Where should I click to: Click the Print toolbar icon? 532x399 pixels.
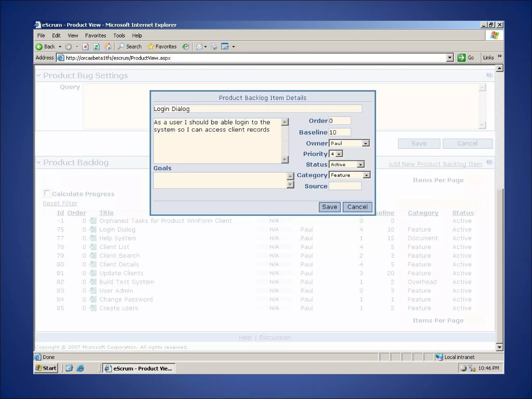pyautogui.click(x=214, y=47)
